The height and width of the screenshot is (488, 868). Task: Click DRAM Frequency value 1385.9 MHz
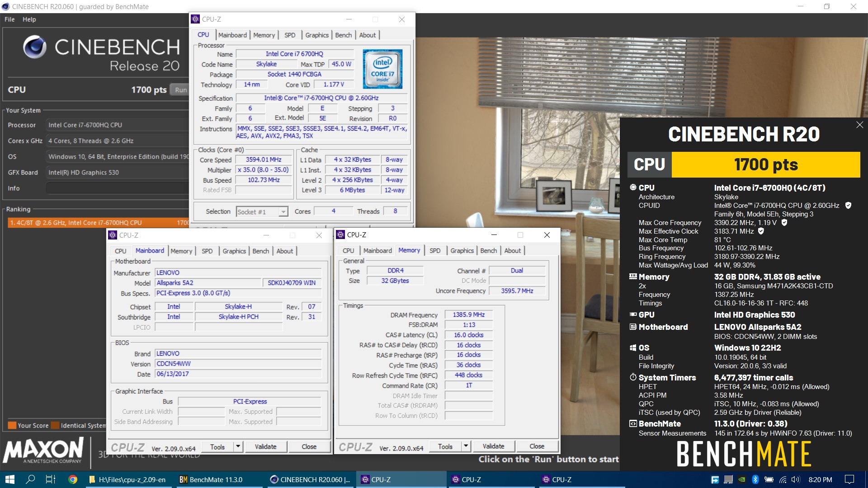tap(469, 315)
